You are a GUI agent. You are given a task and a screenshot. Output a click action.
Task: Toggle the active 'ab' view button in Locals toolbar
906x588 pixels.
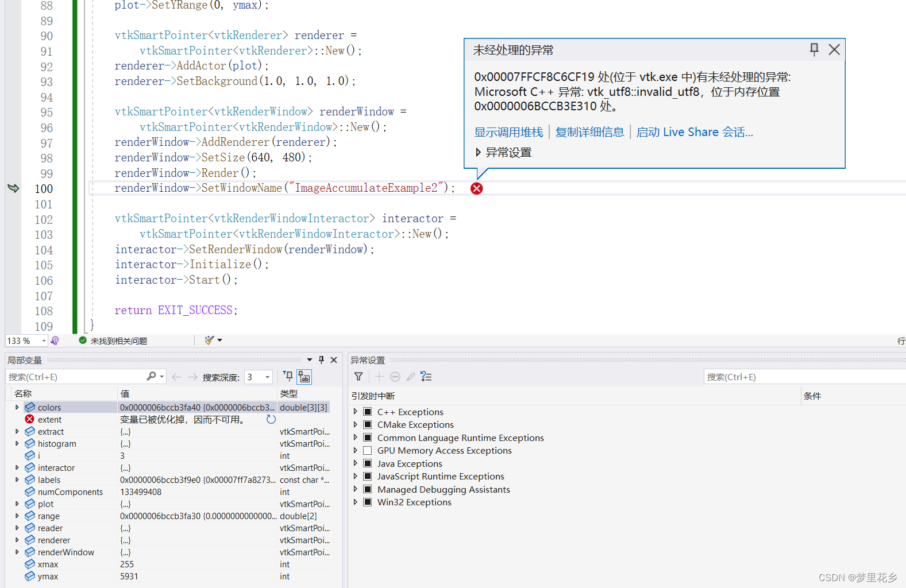tap(304, 377)
